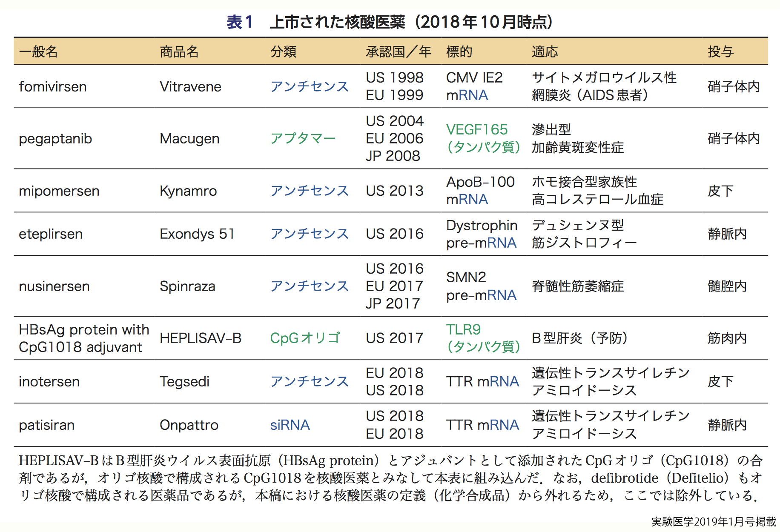Select the generic name fomivirsen
The height and width of the screenshot is (532, 780).
(x=53, y=86)
